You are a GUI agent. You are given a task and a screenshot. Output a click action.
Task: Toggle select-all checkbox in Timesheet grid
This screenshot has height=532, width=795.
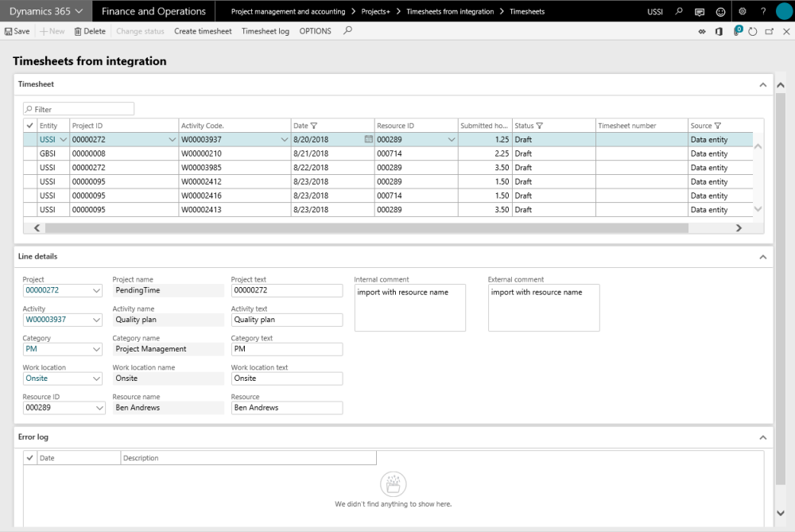click(x=30, y=126)
